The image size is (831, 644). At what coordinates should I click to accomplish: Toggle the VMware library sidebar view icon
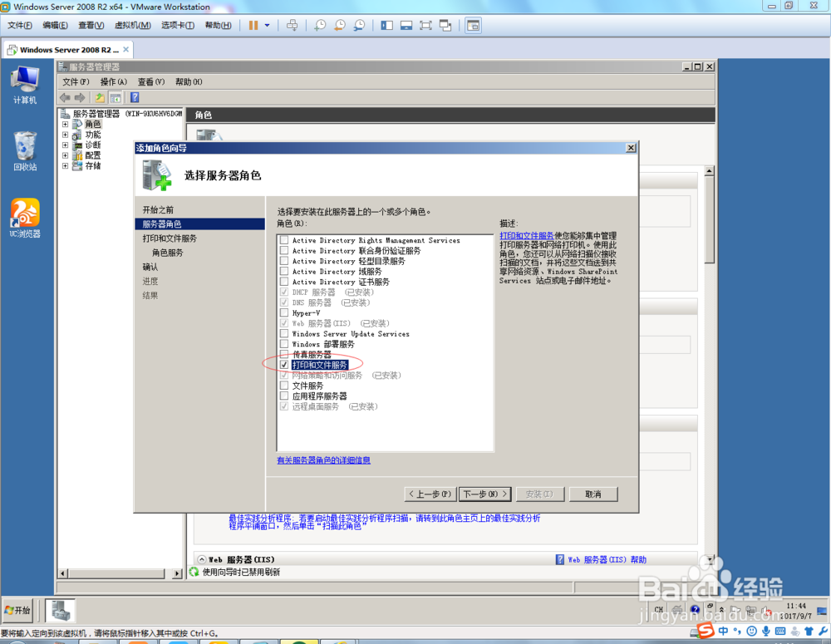pyautogui.click(x=387, y=26)
